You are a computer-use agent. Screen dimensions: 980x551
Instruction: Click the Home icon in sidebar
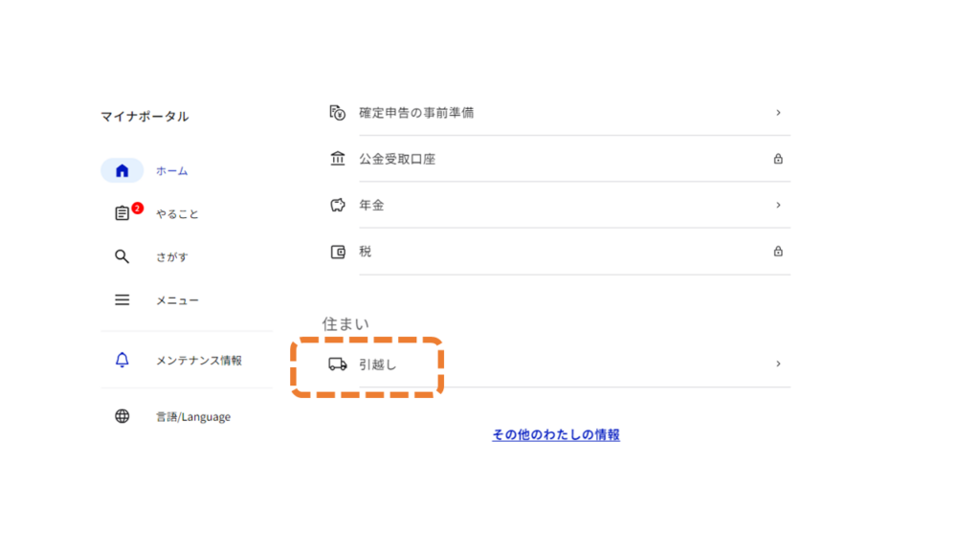point(122,171)
